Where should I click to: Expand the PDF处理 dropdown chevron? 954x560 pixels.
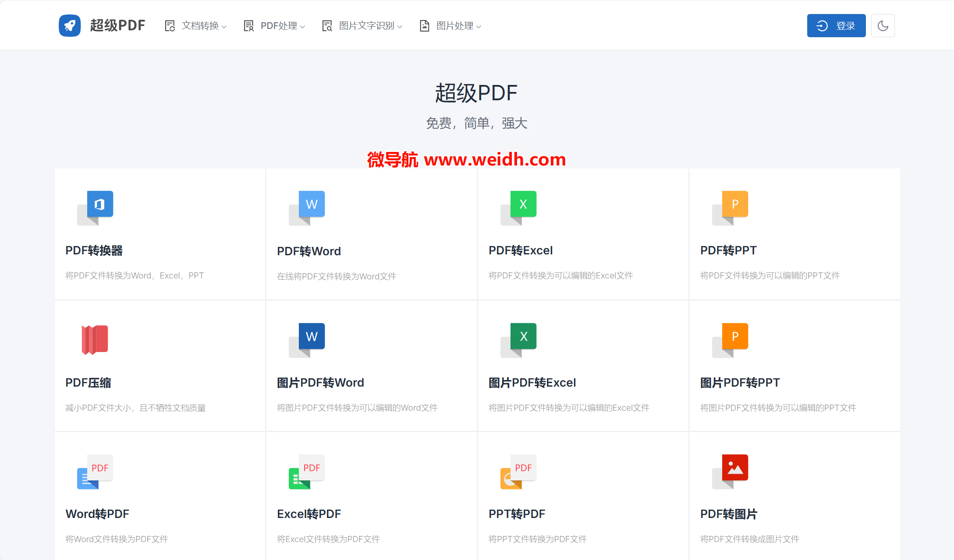302,27
